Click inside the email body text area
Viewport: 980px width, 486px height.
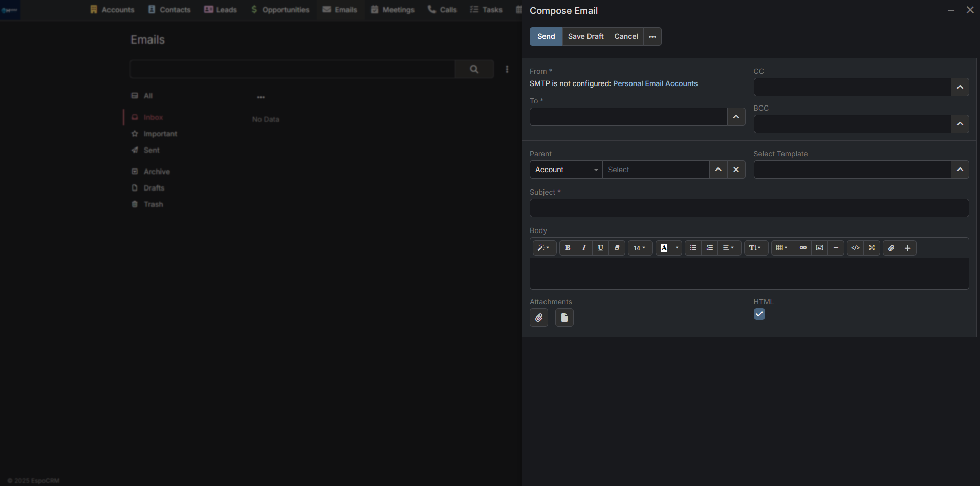tap(749, 273)
